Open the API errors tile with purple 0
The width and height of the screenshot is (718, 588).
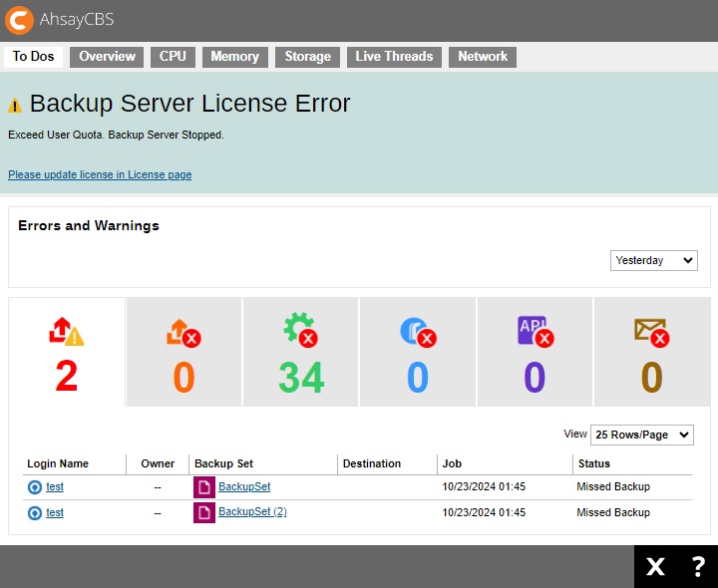click(x=535, y=352)
